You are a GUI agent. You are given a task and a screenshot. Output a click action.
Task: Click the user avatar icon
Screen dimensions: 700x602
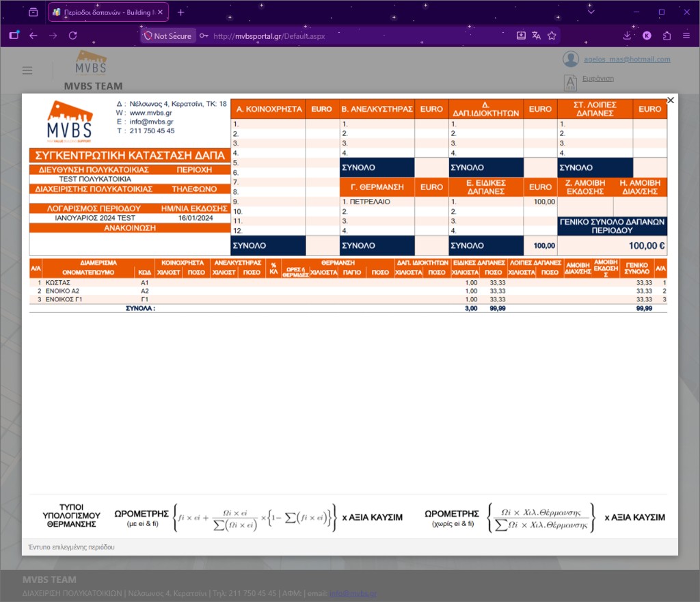(571, 59)
